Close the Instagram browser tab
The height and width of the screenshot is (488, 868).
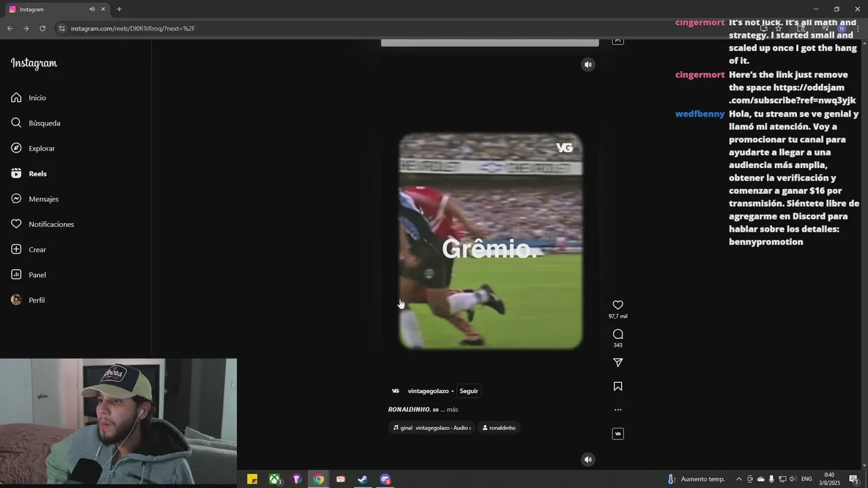pos(103,9)
